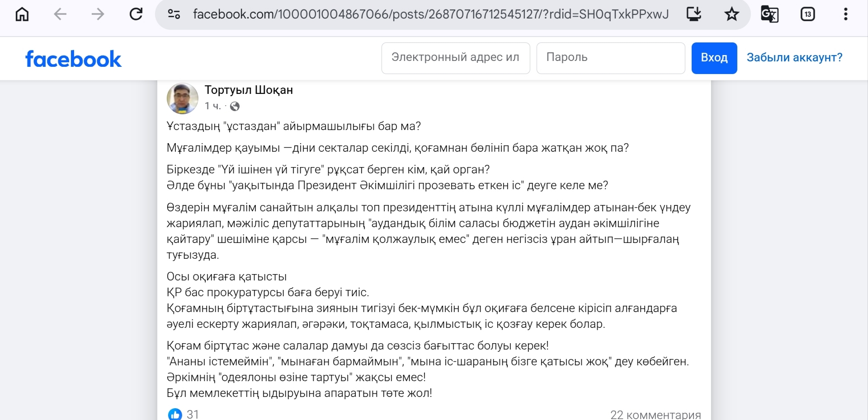Reload the page

pos(136,14)
